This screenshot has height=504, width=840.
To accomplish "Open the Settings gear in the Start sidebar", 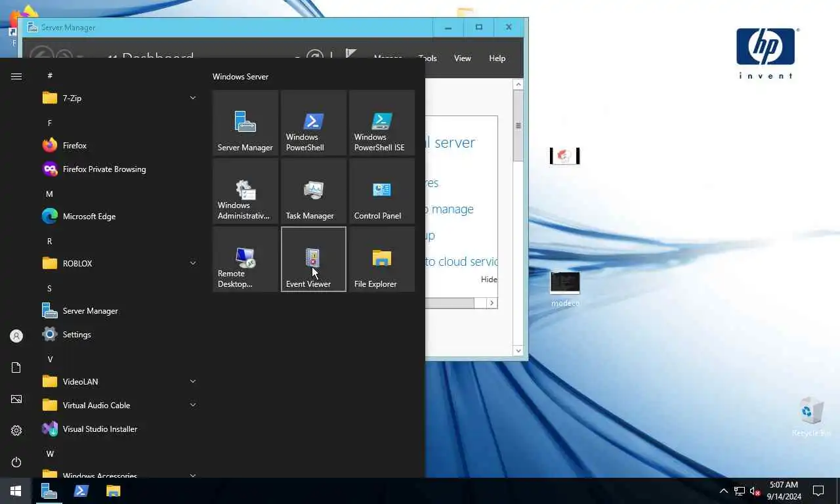I will point(16,430).
